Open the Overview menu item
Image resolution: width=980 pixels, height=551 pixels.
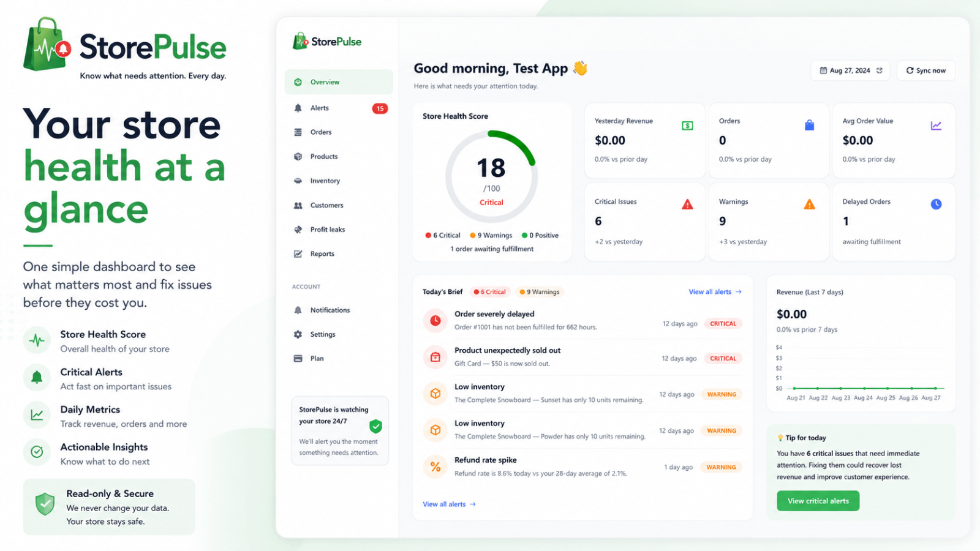[339, 82]
